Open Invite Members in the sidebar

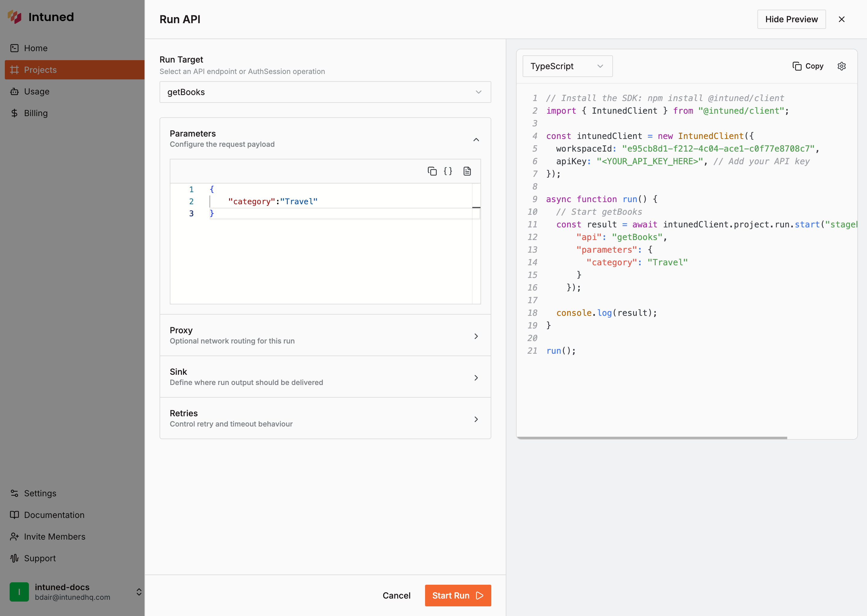[55, 536]
